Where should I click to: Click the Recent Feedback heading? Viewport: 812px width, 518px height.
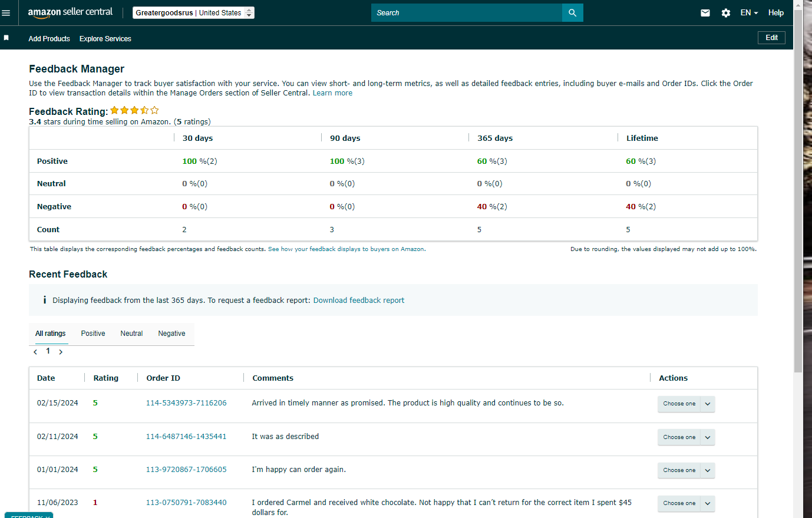coord(68,275)
